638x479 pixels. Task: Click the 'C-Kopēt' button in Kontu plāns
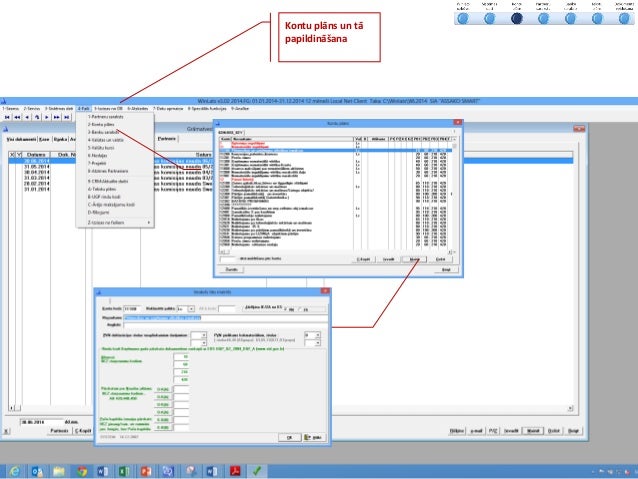(x=363, y=259)
